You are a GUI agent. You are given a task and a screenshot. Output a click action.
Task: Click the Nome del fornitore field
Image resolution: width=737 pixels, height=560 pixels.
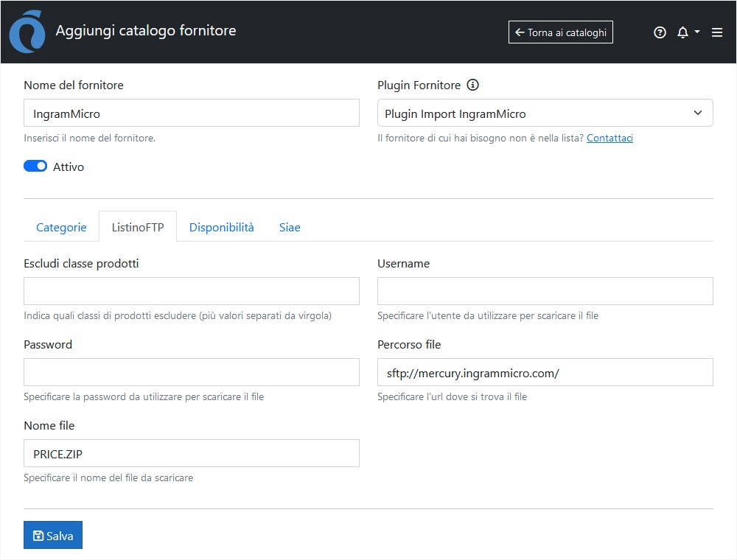point(191,113)
